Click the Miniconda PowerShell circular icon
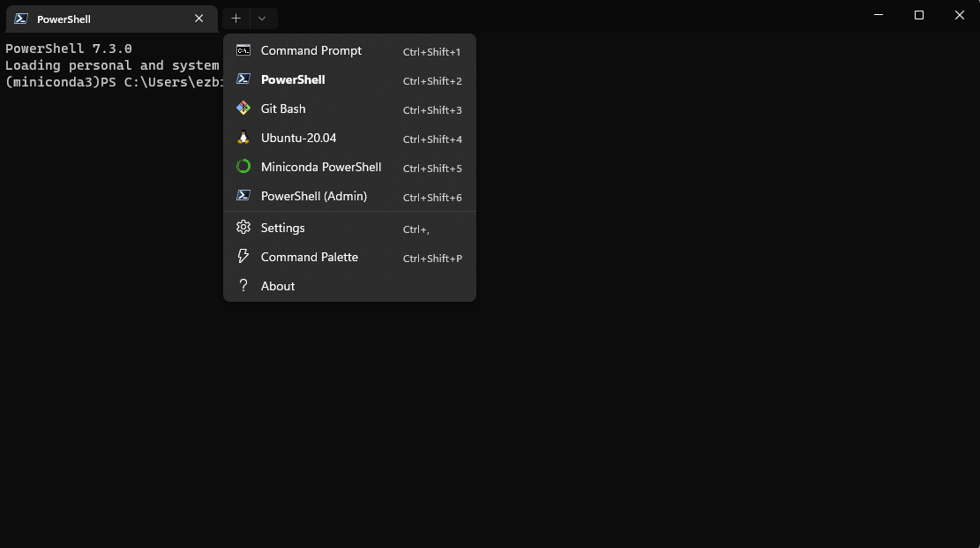The image size is (980, 548). point(243,166)
